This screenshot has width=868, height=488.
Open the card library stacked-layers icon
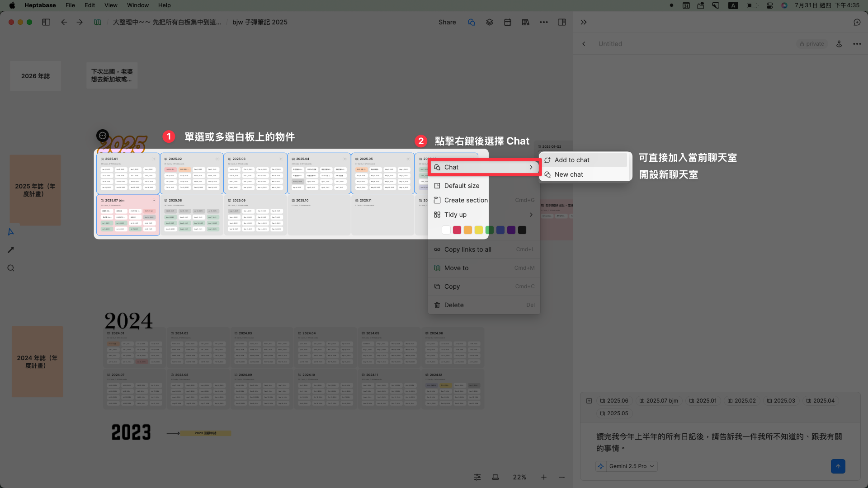[490, 22]
